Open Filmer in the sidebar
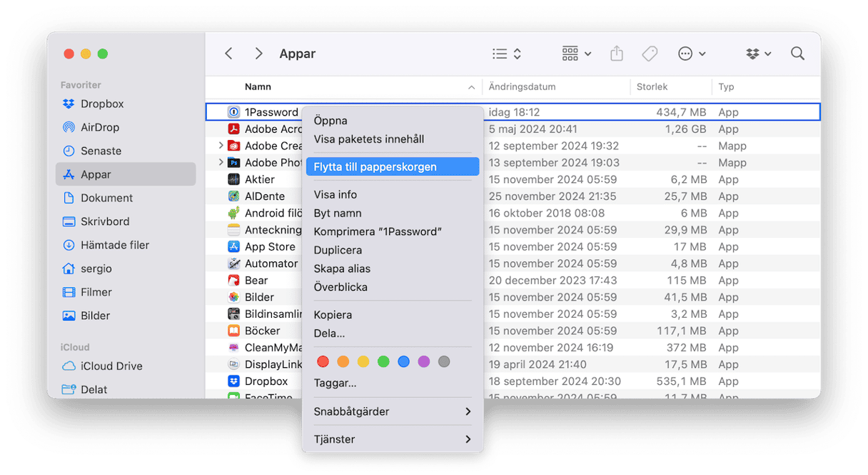Viewport: 868px width, 475px height. point(126,292)
